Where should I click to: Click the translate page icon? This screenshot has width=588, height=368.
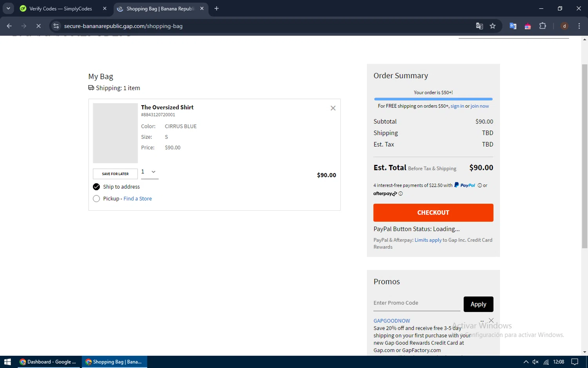point(479,26)
